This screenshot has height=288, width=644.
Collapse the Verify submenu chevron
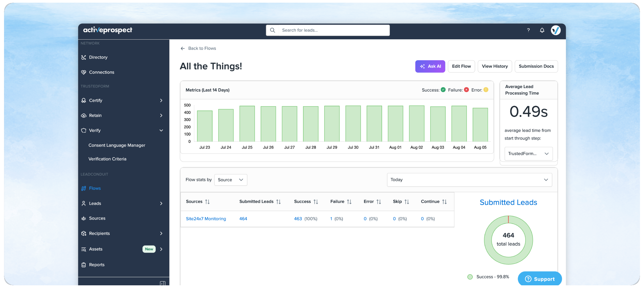tap(161, 130)
